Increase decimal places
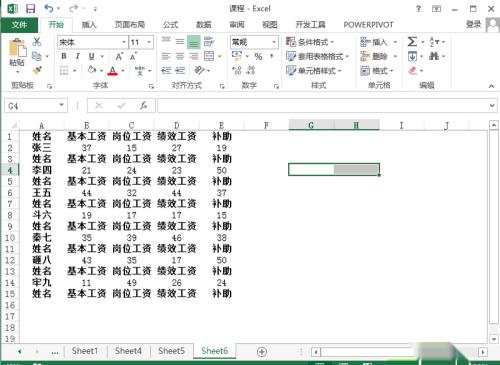The height and width of the screenshot is (365, 500). [237, 70]
